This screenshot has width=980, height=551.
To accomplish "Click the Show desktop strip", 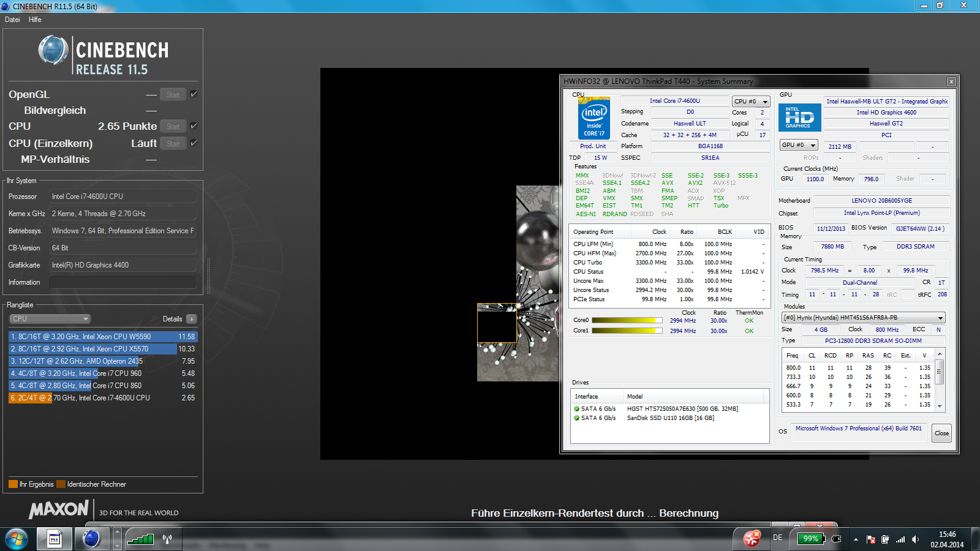I will coord(976,539).
